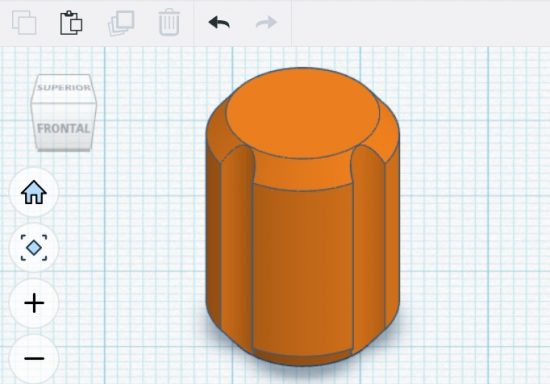
Task: Zoom in with the plus button
Action: coord(34,303)
